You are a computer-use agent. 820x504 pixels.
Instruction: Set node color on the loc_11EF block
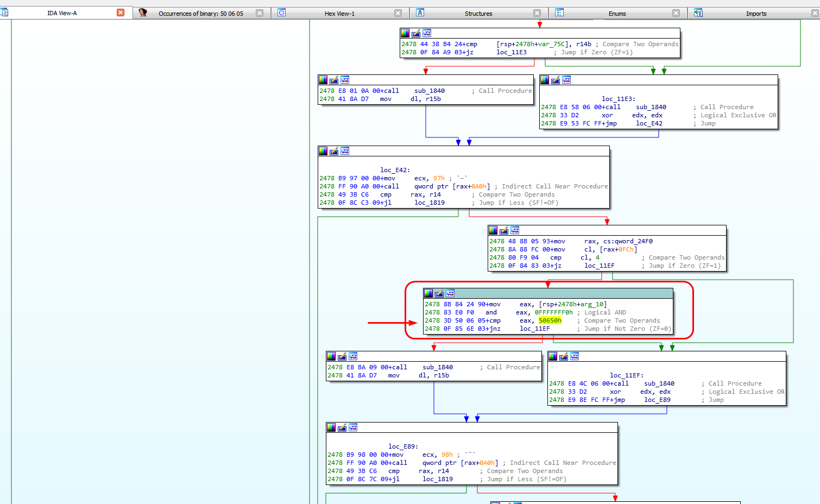[553, 356]
